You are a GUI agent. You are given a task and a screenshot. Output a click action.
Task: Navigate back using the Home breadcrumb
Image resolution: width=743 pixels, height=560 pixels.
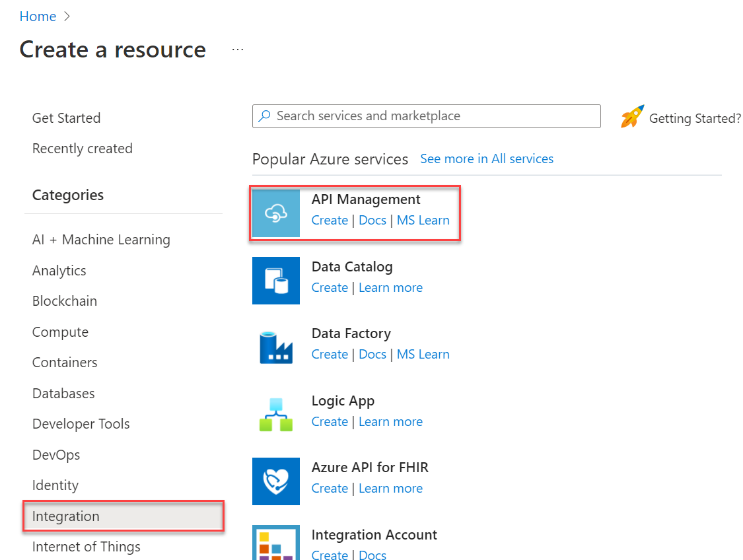(x=38, y=16)
